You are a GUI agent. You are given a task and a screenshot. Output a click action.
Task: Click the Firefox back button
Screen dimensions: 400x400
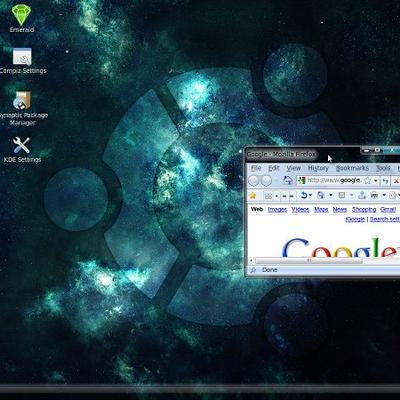[x=254, y=181]
